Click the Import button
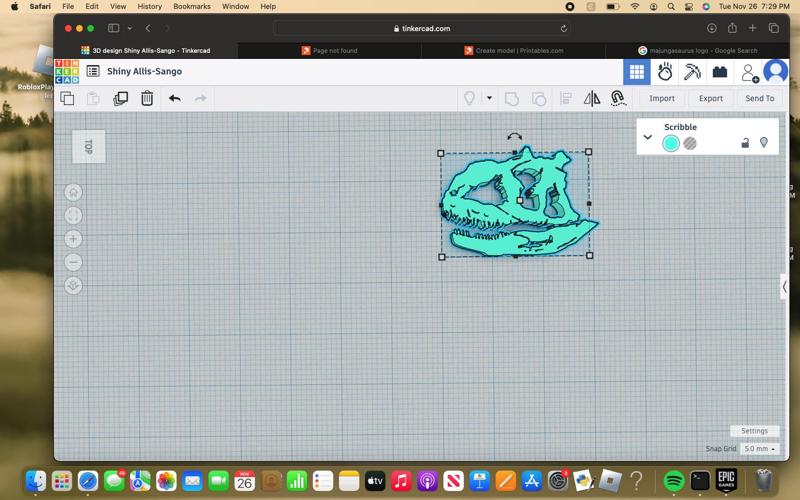Image resolution: width=800 pixels, height=500 pixels. click(662, 98)
